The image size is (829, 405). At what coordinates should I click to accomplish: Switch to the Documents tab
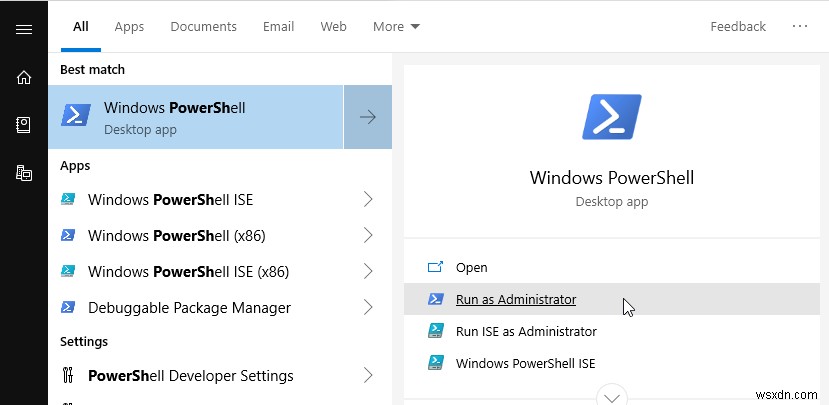coord(204,26)
